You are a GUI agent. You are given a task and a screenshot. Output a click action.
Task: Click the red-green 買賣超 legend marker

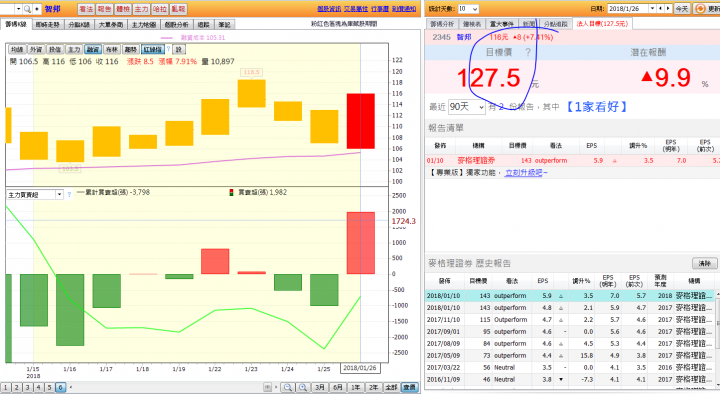tap(231, 192)
